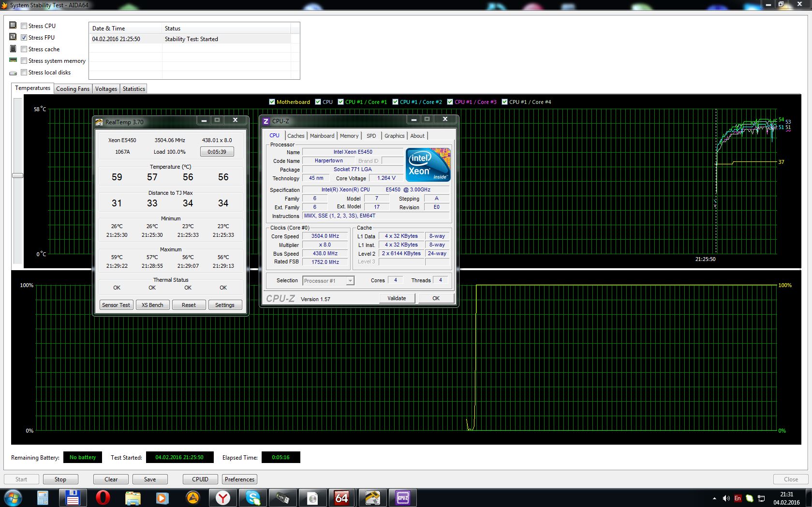Toggle the CPU #1 / Core #1 graph checkbox
This screenshot has width=812, height=507.
[x=340, y=102]
